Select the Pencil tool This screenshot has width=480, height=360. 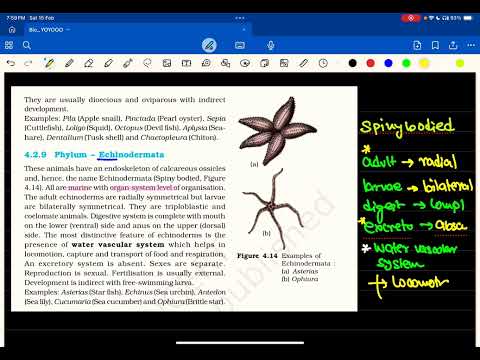click(x=69, y=63)
